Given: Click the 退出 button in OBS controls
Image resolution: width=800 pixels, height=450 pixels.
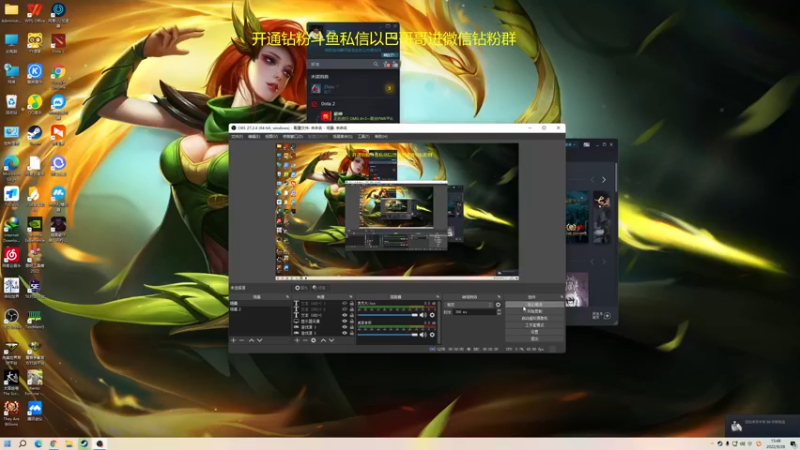Looking at the screenshot, I should pyautogui.click(x=535, y=339).
